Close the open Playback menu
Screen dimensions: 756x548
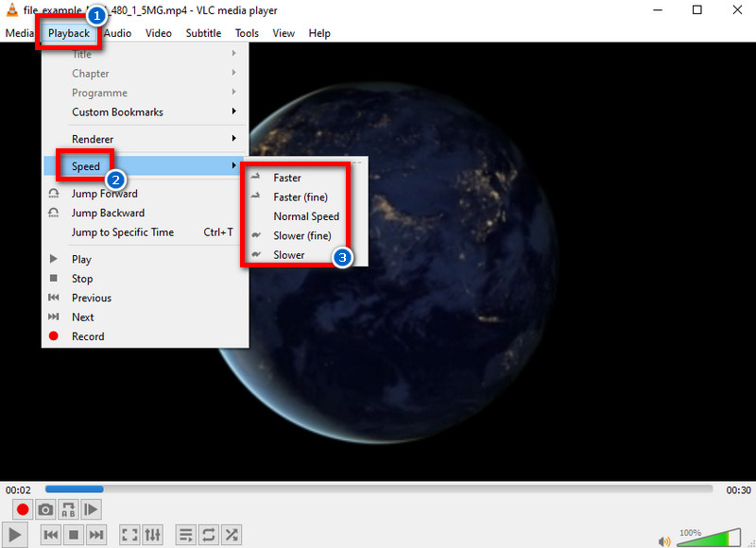click(69, 33)
